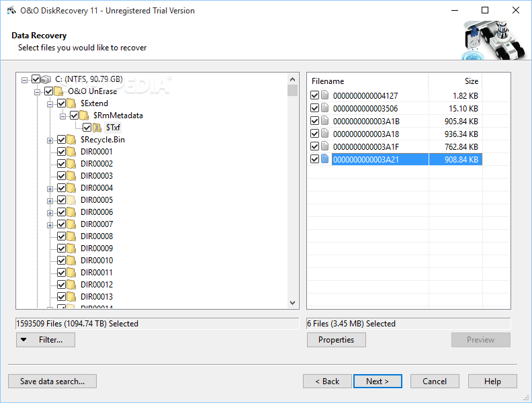Click file icon of 0000000000003A1B
Image resolution: width=532 pixels, height=403 pixels.
pyautogui.click(x=325, y=120)
